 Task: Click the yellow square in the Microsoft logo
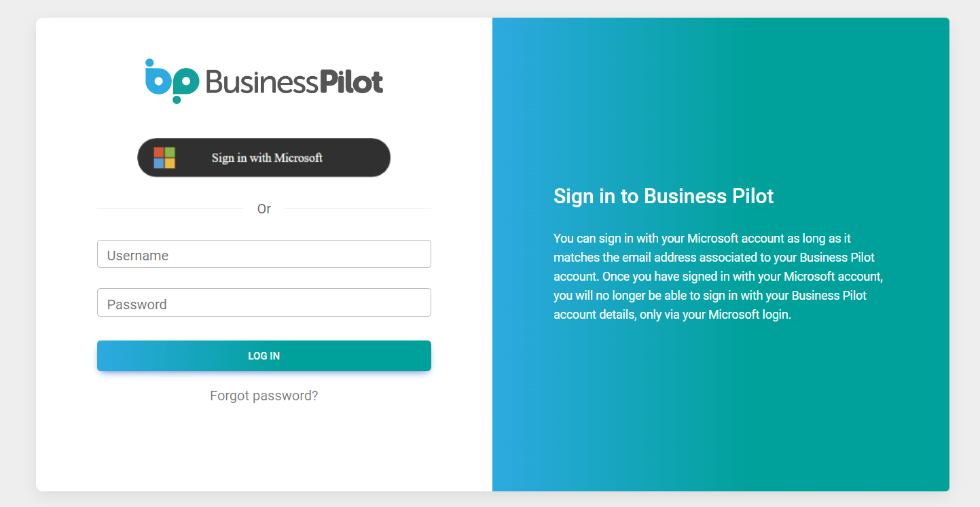coord(170,163)
